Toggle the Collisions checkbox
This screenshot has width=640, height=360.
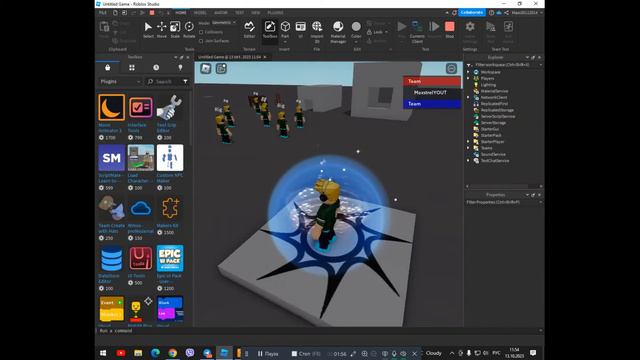pos(201,32)
